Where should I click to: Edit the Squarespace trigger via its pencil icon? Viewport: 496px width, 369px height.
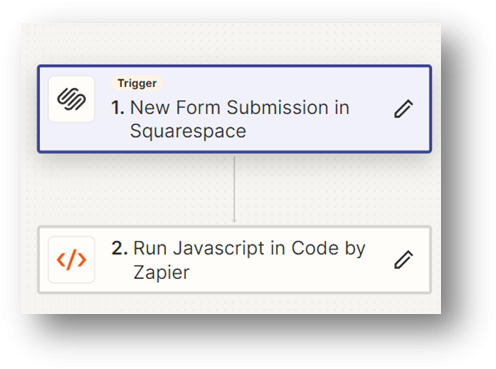pyautogui.click(x=404, y=109)
